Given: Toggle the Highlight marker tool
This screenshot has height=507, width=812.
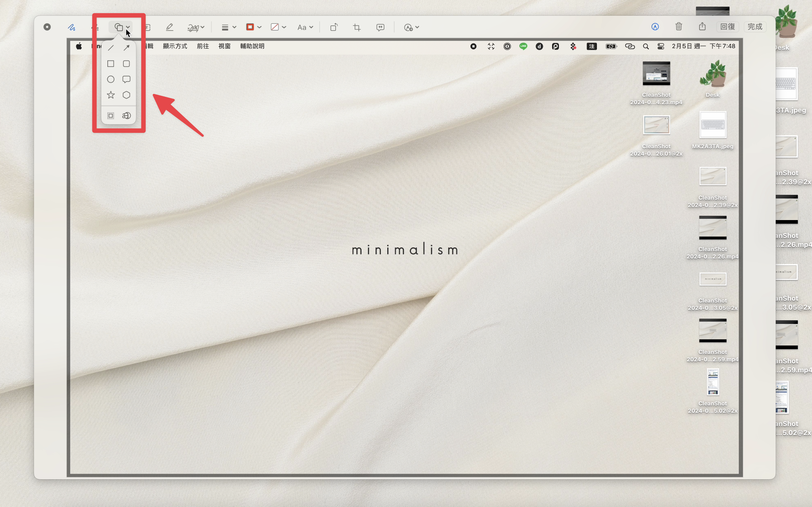Looking at the screenshot, I should pos(170,27).
